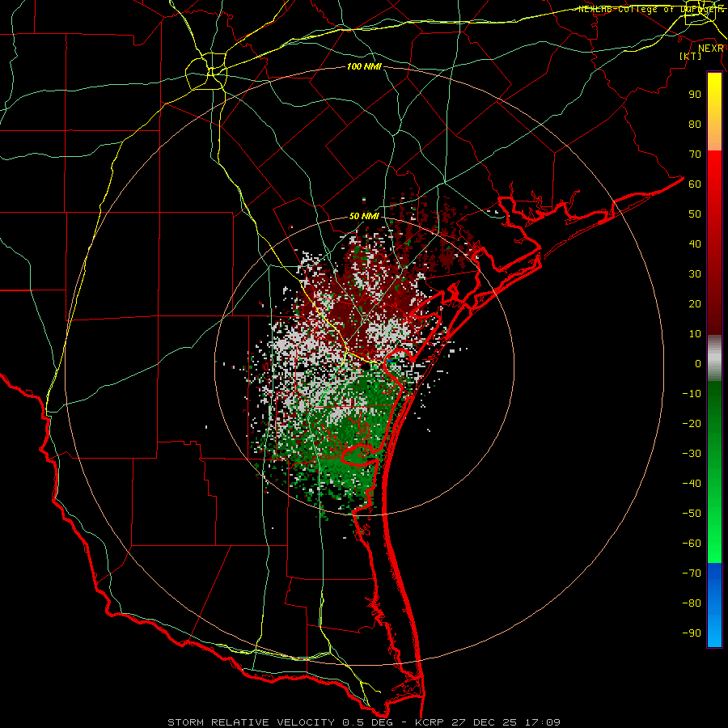Click the -50 knot label on velocity scale
The height and width of the screenshot is (728, 728).
(x=692, y=514)
